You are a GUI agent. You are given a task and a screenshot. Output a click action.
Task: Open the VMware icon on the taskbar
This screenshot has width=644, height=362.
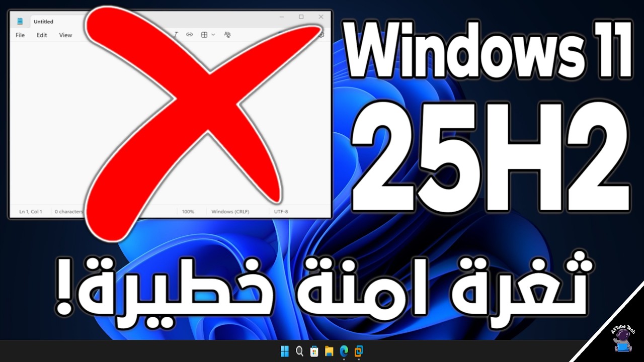359,351
